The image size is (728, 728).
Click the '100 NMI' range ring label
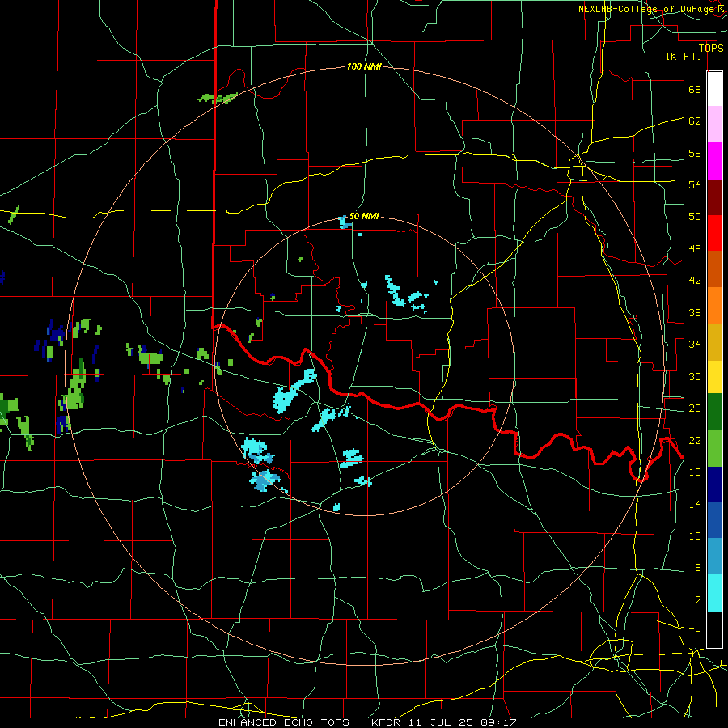tap(364, 66)
